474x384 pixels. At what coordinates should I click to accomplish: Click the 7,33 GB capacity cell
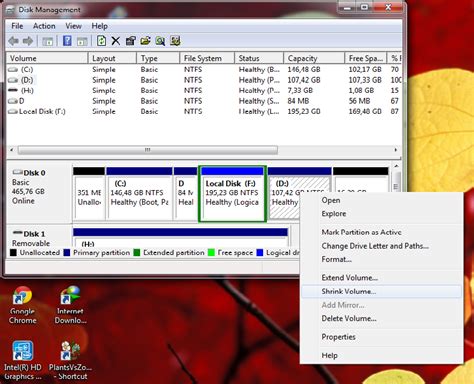coord(300,90)
